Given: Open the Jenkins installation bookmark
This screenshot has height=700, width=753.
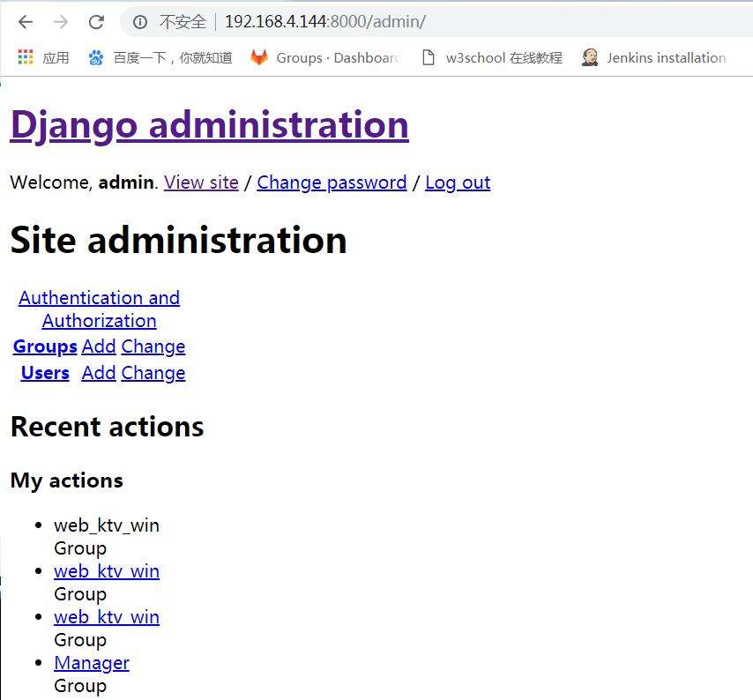Looking at the screenshot, I should (666, 58).
